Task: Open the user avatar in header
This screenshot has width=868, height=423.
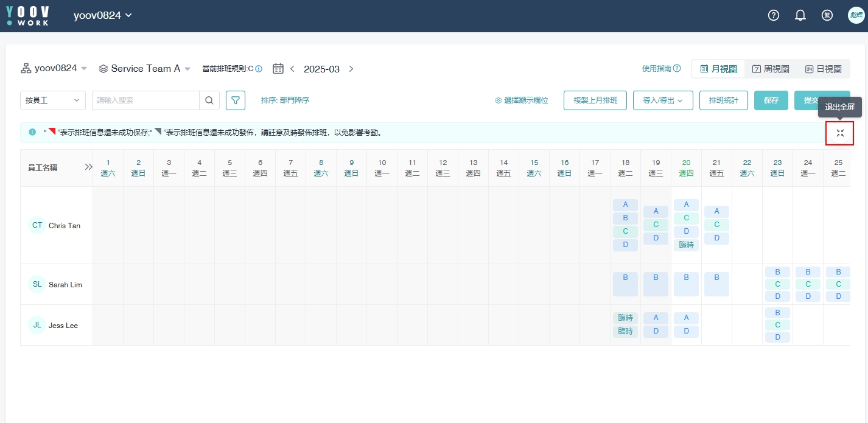Action: (856, 16)
